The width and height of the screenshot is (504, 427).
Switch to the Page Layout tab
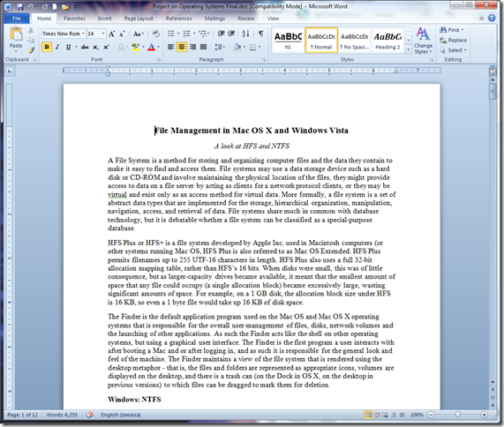[x=139, y=19]
